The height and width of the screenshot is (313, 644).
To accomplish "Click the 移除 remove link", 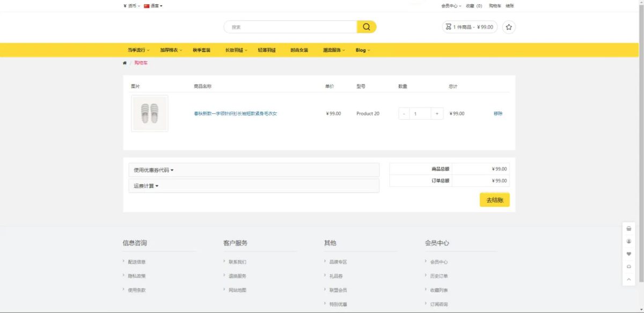I will (x=498, y=113).
